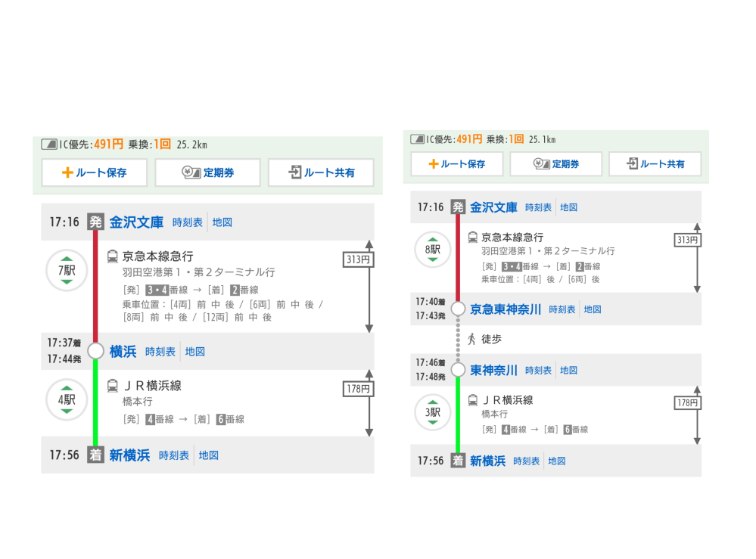Click the walking 徒歩 icon
The image size is (756, 559).
point(471,339)
